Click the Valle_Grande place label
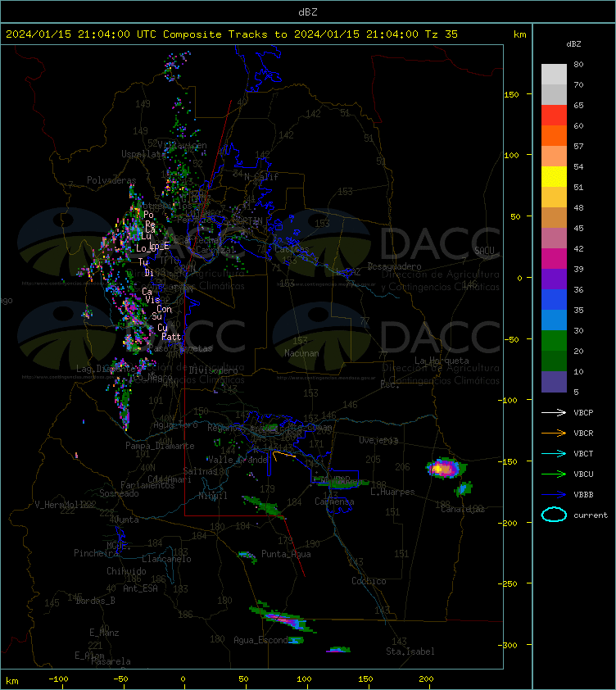Viewport: 616px width, 690px height. (238, 460)
